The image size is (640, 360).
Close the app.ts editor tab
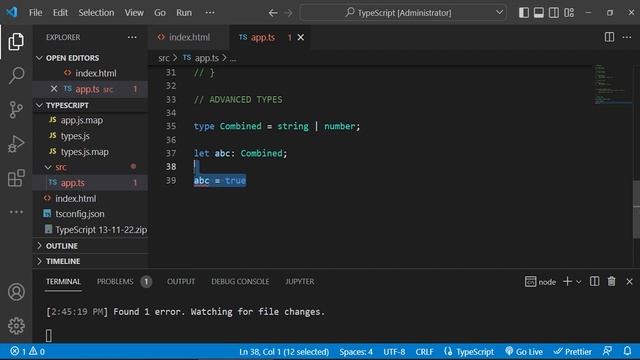tap(301, 37)
